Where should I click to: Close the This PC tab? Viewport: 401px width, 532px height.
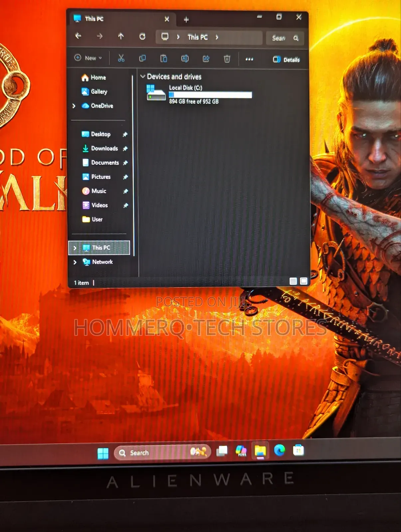(x=167, y=19)
